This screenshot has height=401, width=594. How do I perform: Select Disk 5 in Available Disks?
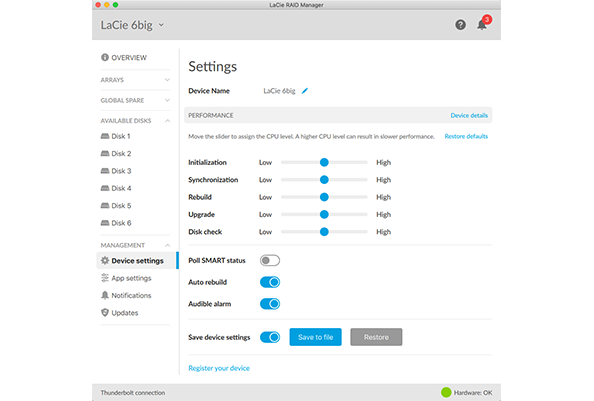tap(121, 206)
